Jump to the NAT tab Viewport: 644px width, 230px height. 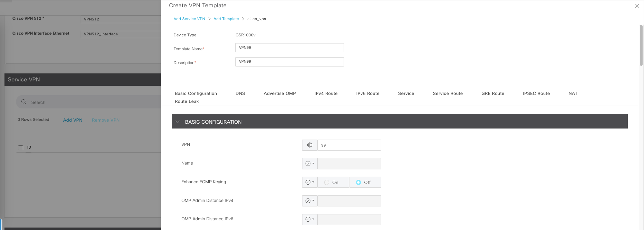coord(573,94)
